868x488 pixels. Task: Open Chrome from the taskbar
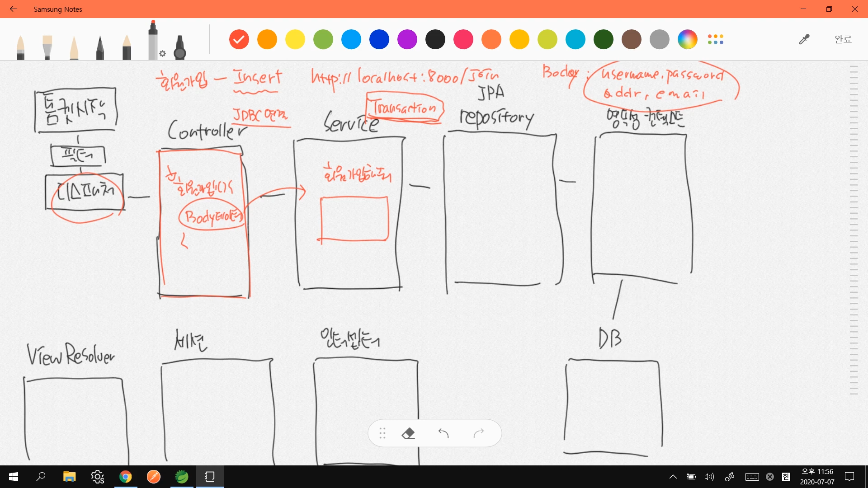click(125, 477)
